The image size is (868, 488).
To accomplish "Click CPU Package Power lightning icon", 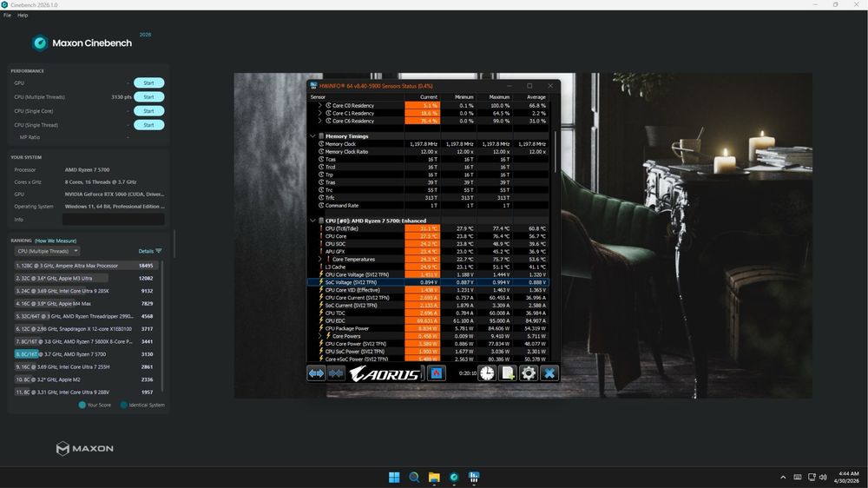I will tap(321, 328).
